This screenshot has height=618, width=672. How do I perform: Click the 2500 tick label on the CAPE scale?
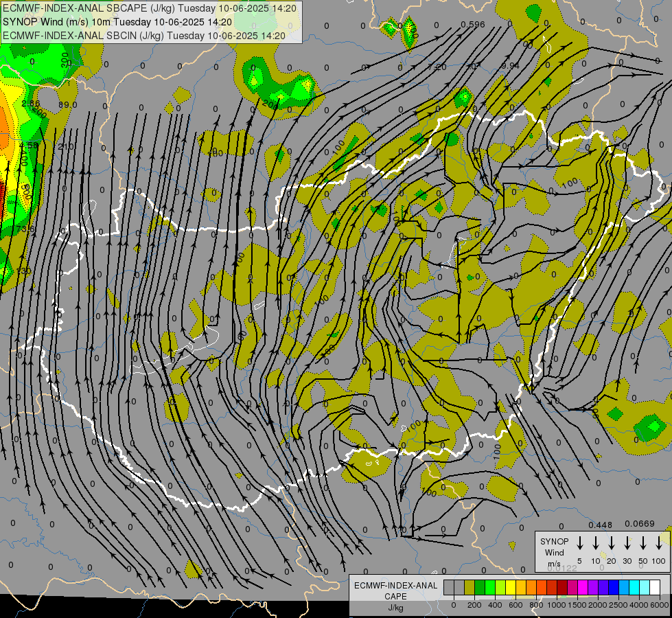(x=618, y=605)
